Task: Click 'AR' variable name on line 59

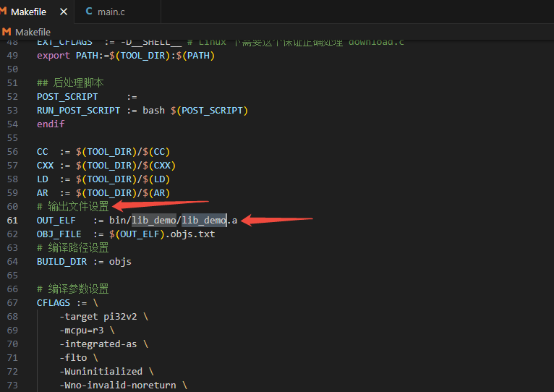Action: tap(43, 193)
